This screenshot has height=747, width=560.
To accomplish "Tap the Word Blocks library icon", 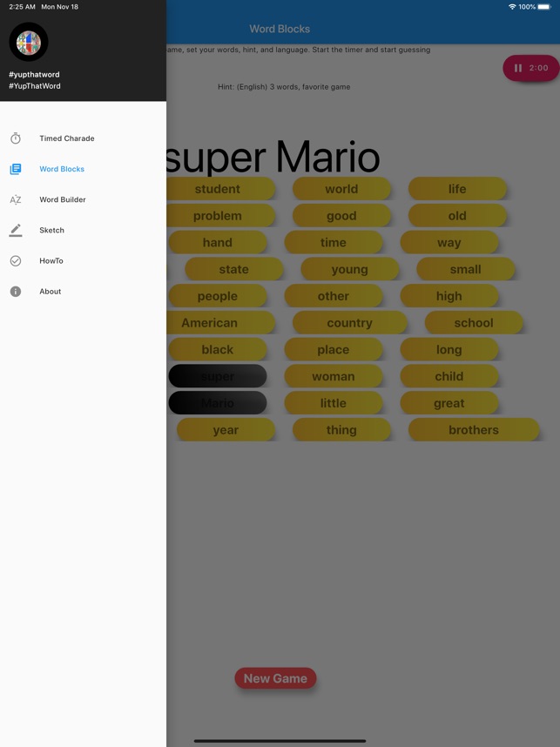I will pos(16,169).
